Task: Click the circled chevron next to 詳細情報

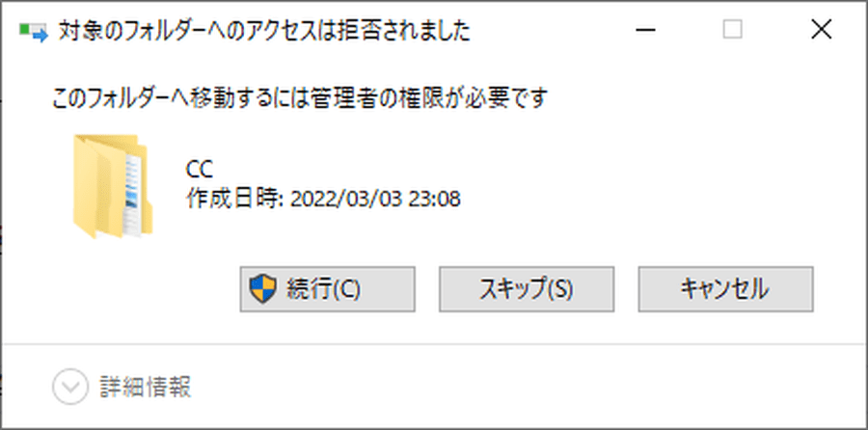Action: (x=70, y=388)
